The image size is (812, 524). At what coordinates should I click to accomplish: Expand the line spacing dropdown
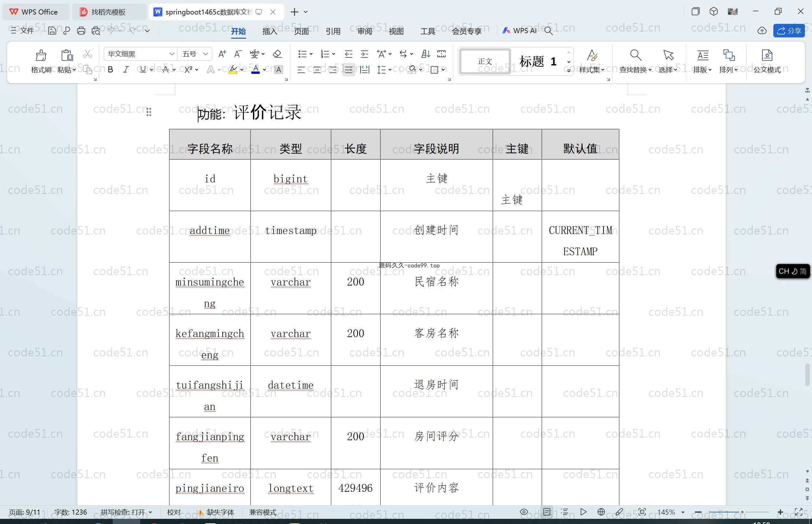[x=390, y=70]
